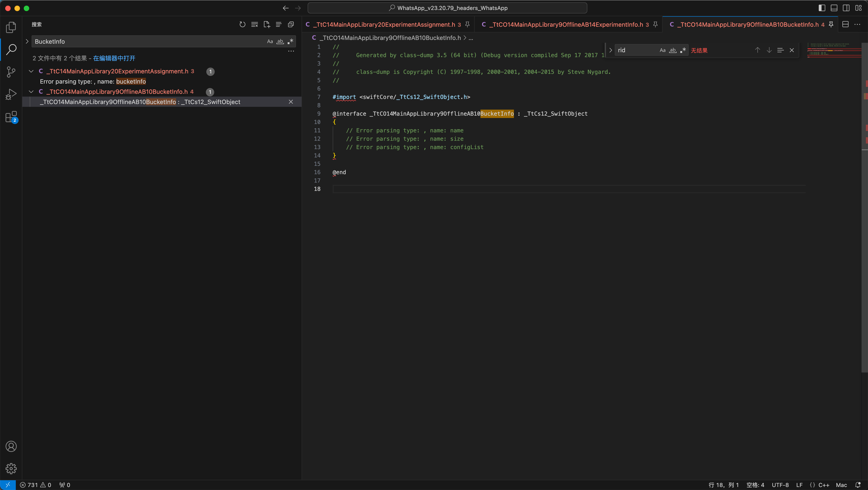Split the editor layout
Screen dimensions: 868x490
pyautogui.click(x=845, y=24)
